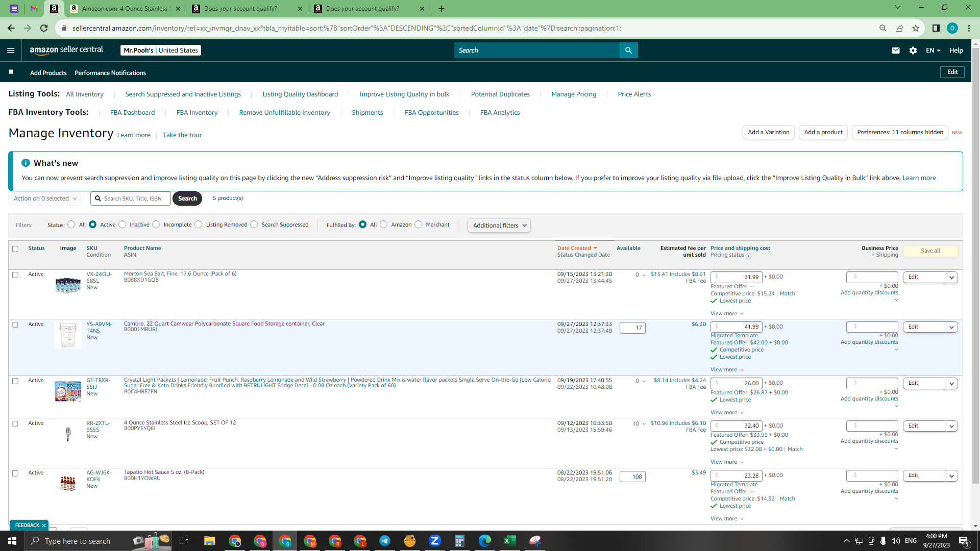Screen dimensions: 980x551
Task: Open the messages envelope icon
Action: point(895,51)
